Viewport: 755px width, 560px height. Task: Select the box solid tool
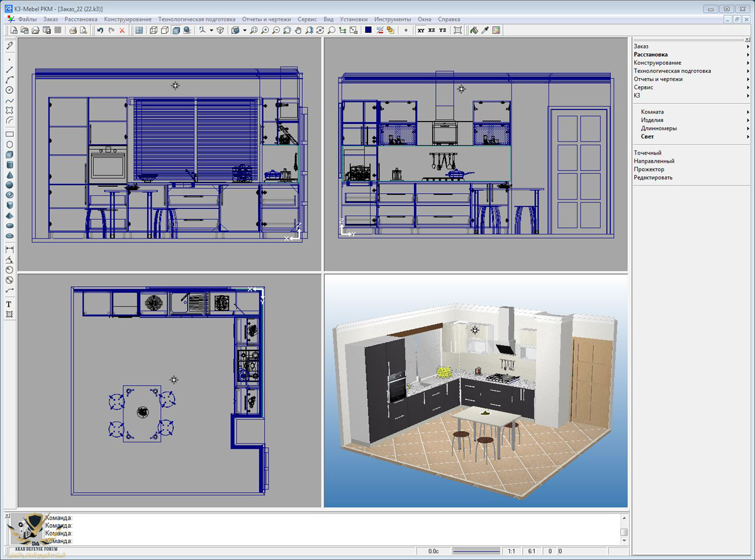(10, 154)
